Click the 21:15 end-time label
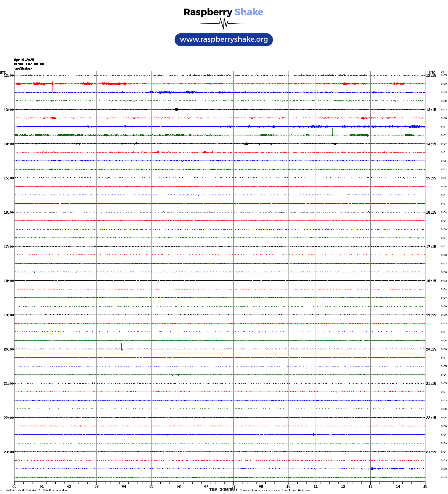 [431, 384]
